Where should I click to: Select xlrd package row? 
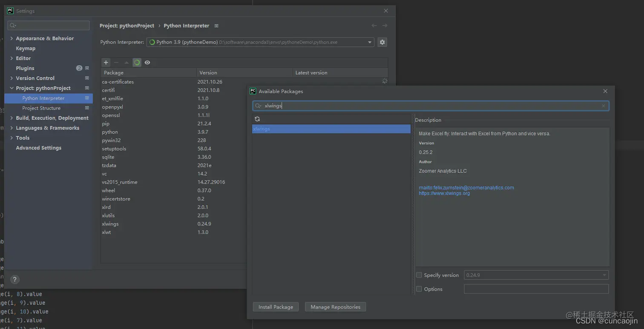click(x=174, y=207)
